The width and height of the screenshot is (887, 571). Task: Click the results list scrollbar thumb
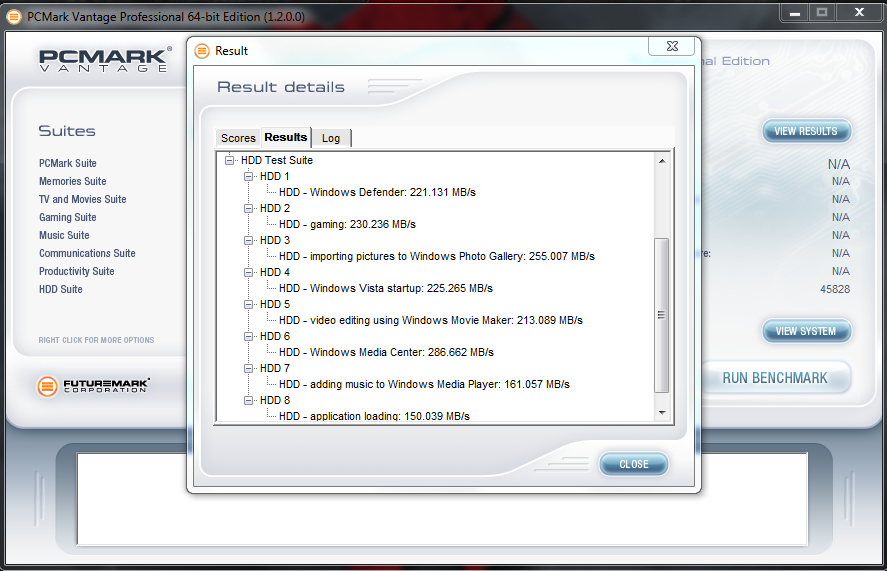(661, 315)
